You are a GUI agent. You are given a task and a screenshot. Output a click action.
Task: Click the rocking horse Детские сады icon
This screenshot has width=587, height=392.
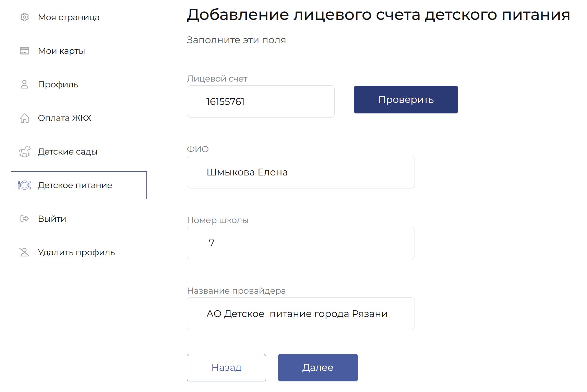coord(25,151)
